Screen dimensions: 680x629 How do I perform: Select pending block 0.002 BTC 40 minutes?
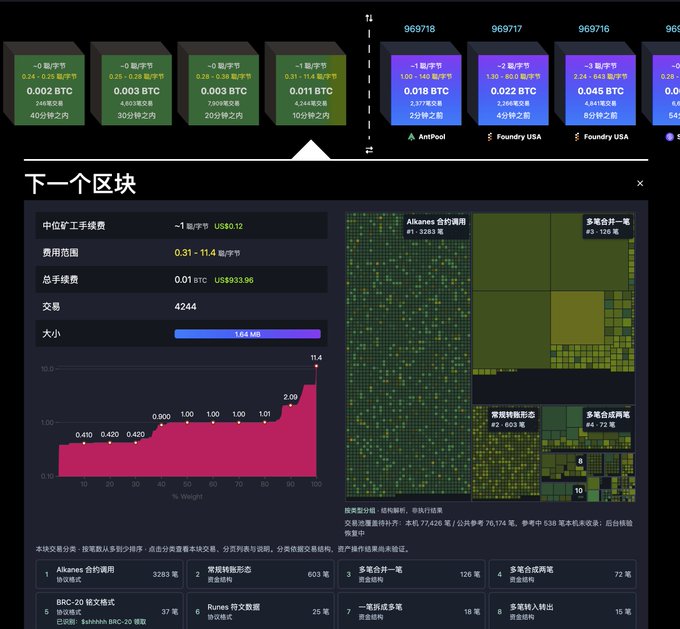click(49, 90)
